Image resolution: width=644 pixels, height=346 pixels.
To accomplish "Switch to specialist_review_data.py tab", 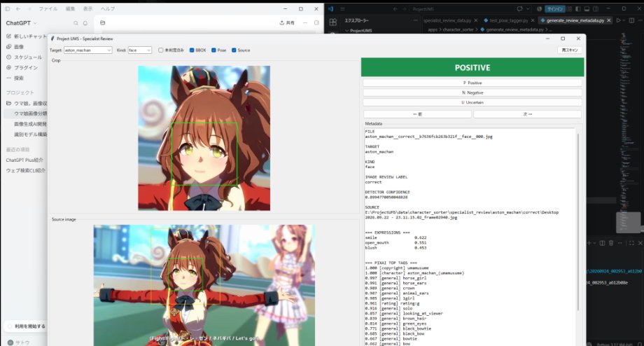I will pos(447,20).
